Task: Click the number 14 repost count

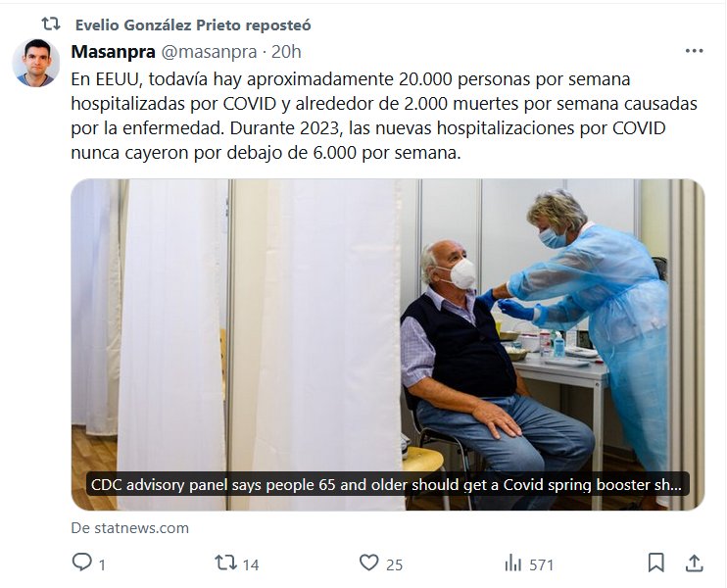Action: click(x=251, y=563)
